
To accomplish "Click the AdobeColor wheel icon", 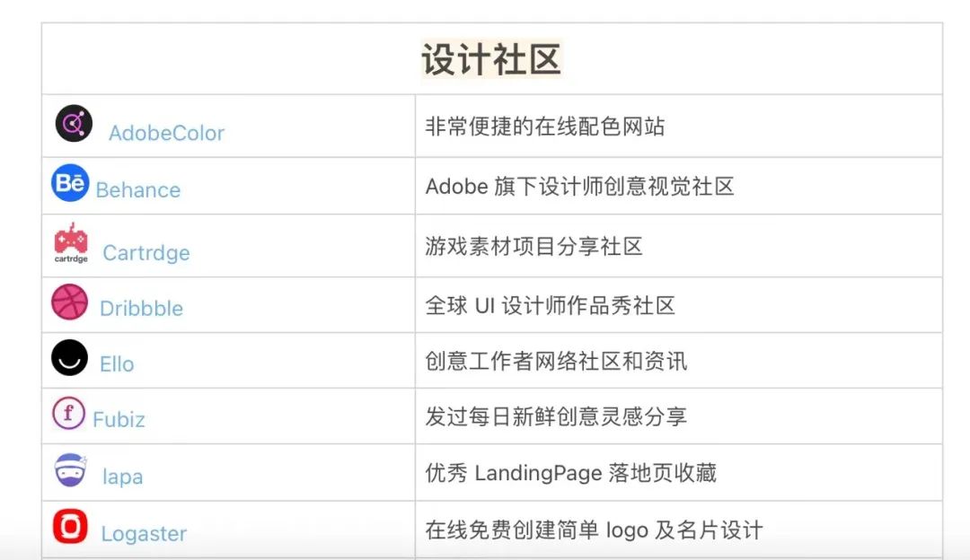I will [74, 124].
